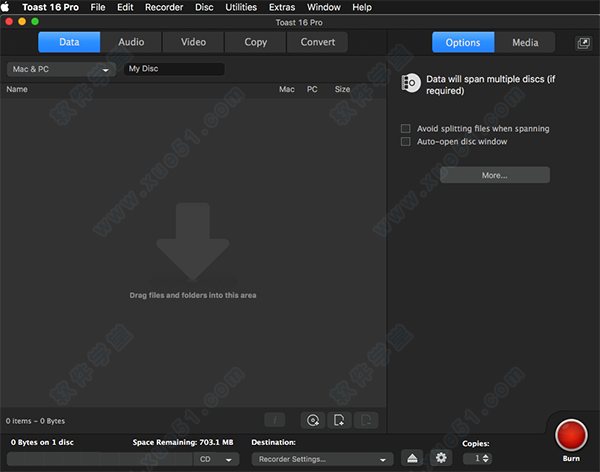Click the '0 Bytes on 1 disc' text
This screenshot has height=472, width=600.
point(42,442)
